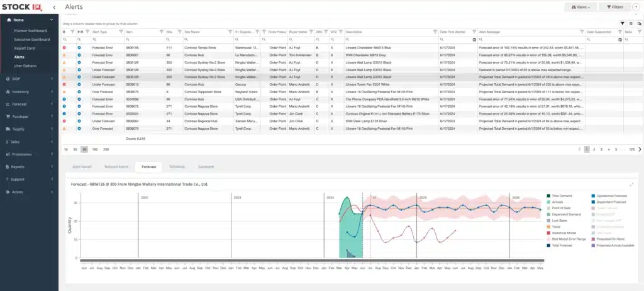Image resolution: width=644 pixels, height=291 pixels.
Task: Click red alert icon on Contoso Regional Hub row
Action: (64, 121)
